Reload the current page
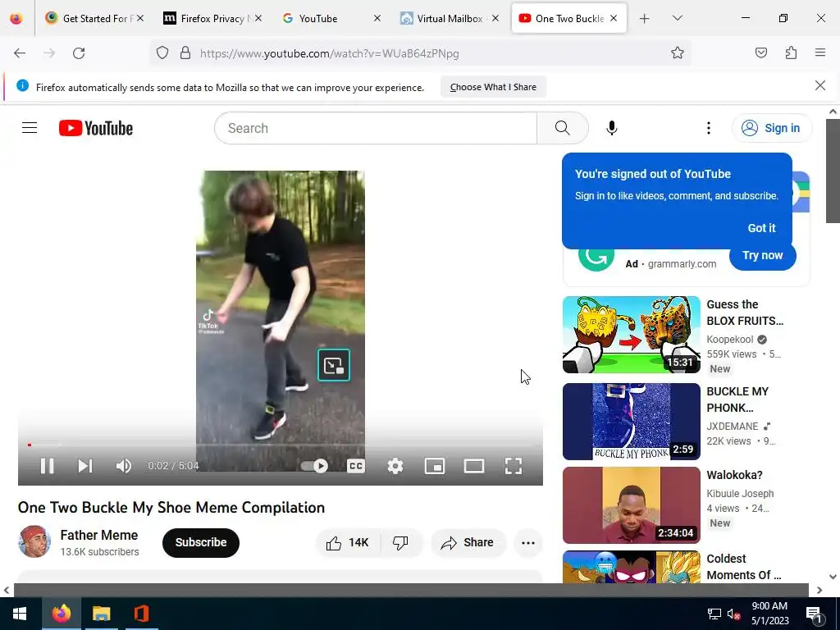Screen dimensions: 840x630 (79, 53)
